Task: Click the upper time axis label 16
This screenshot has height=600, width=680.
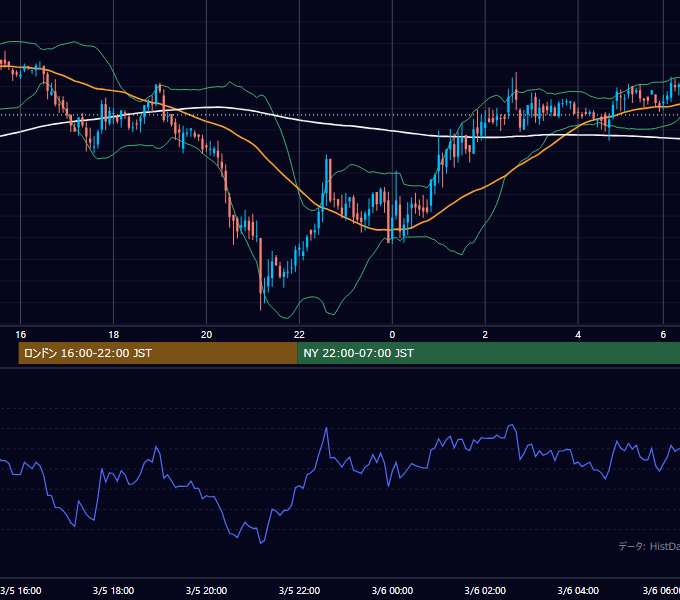Action: tap(20, 335)
